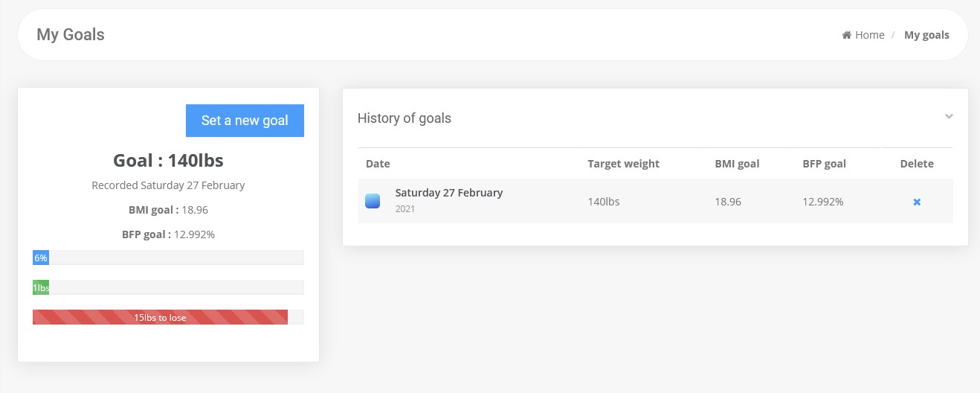Viewport: 980px width, 393px height.
Task: Click the My goals breadcrumb item
Action: (x=926, y=35)
